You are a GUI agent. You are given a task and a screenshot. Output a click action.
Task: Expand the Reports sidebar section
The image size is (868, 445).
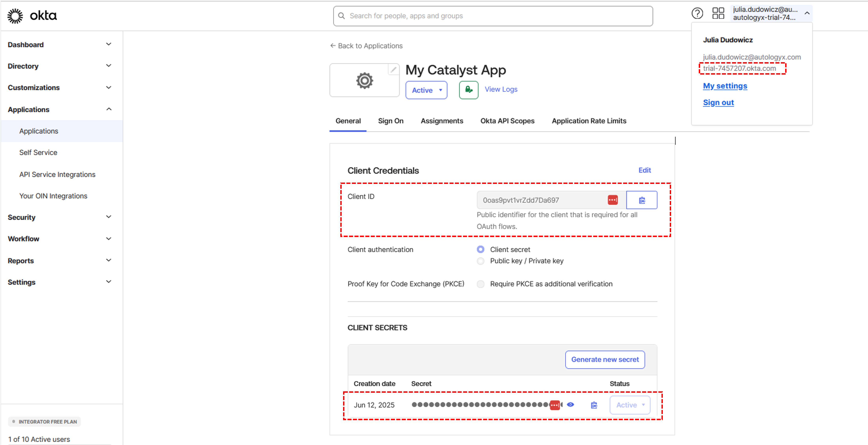point(108,261)
